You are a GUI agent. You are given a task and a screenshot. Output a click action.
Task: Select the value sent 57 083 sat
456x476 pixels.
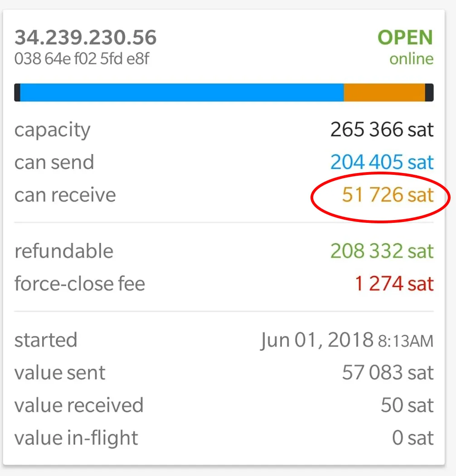pyautogui.click(x=388, y=373)
